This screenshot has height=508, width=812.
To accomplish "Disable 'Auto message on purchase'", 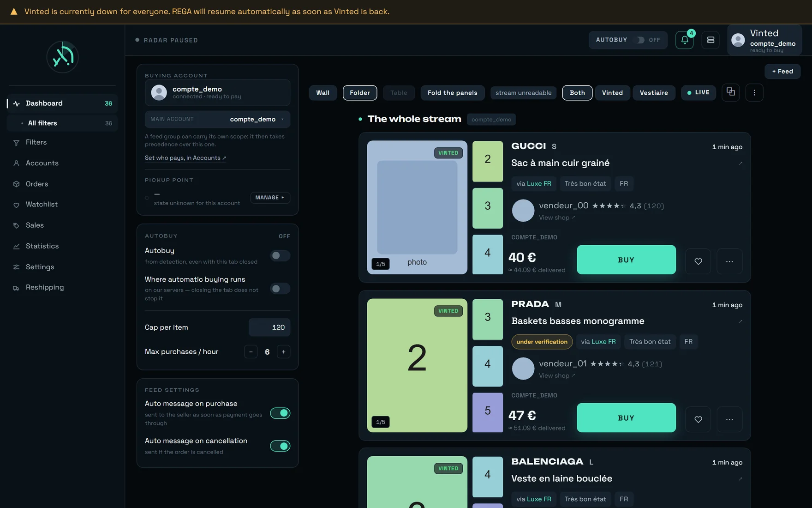I will pyautogui.click(x=280, y=413).
